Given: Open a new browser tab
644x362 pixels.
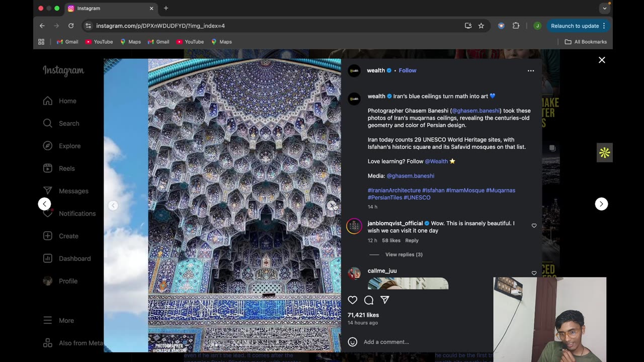Looking at the screenshot, I should click(x=166, y=8).
